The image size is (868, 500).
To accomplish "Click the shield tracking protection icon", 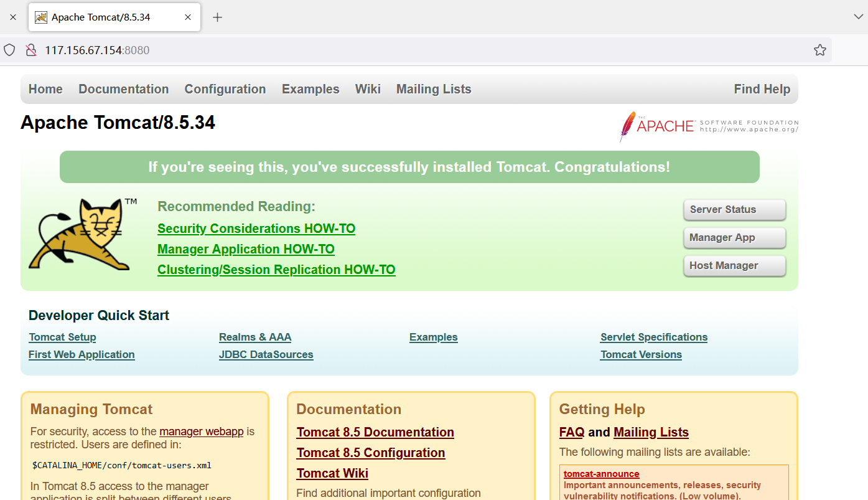I will (9, 50).
